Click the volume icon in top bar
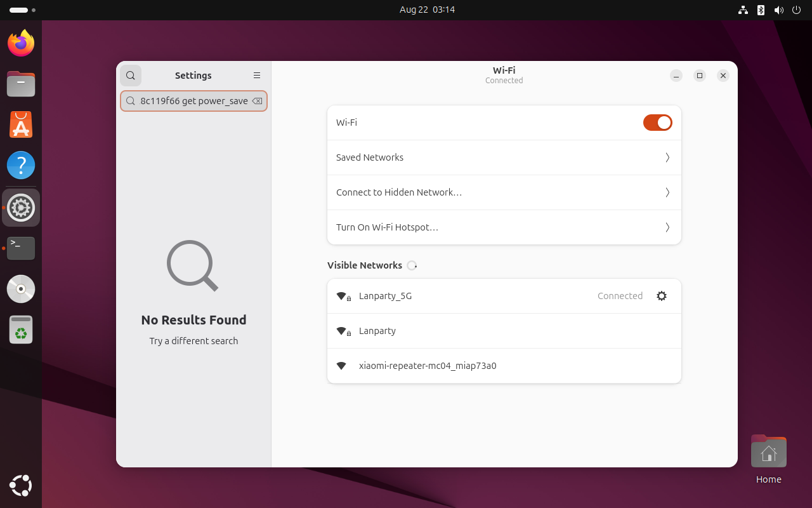 click(x=779, y=10)
